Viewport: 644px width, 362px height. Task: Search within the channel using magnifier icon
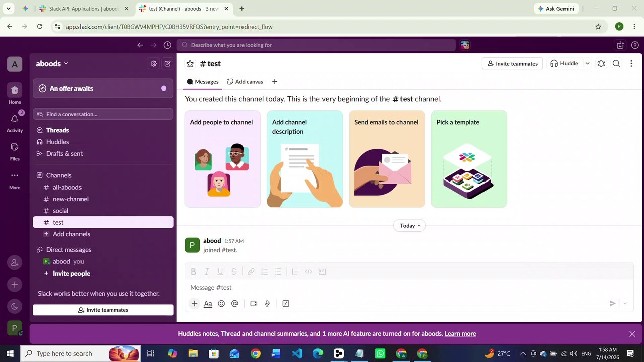616,64
